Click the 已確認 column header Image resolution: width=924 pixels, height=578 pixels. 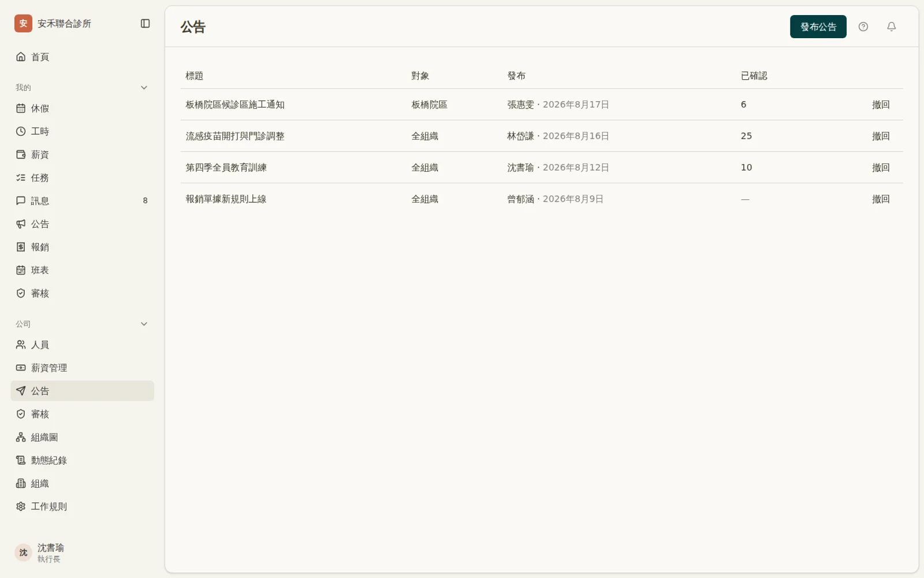point(754,76)
